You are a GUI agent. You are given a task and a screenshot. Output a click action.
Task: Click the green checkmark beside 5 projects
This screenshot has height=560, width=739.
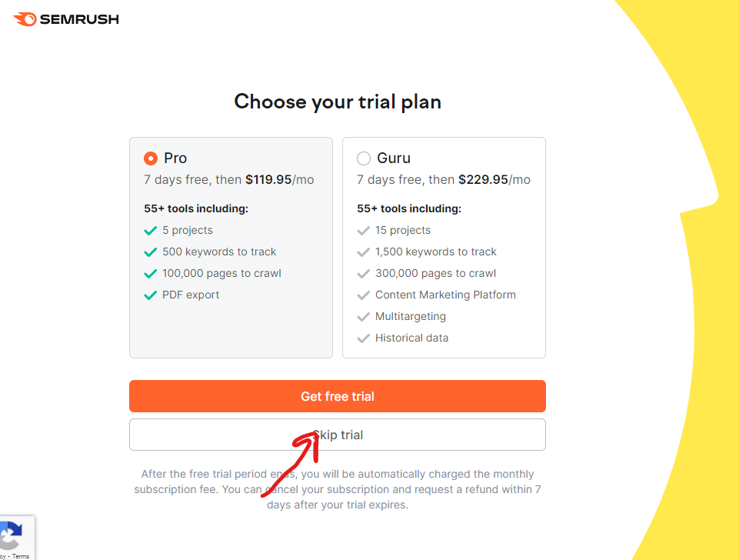151,230
